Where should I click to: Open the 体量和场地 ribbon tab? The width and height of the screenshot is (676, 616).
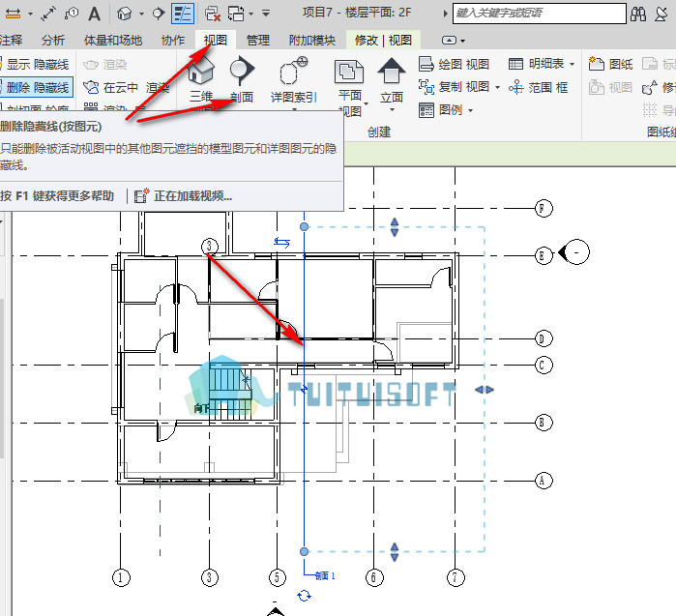pos(113,41)
